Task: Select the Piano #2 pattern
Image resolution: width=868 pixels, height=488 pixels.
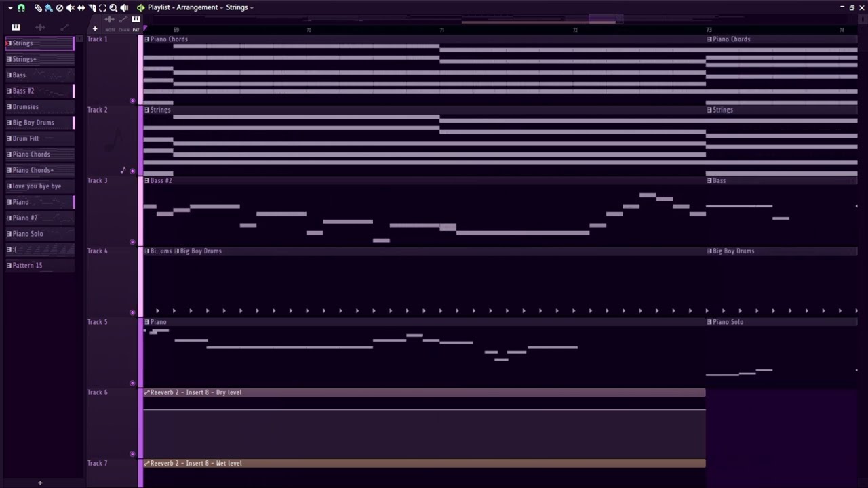Action: pyautogui.click(x=40, y=218)
